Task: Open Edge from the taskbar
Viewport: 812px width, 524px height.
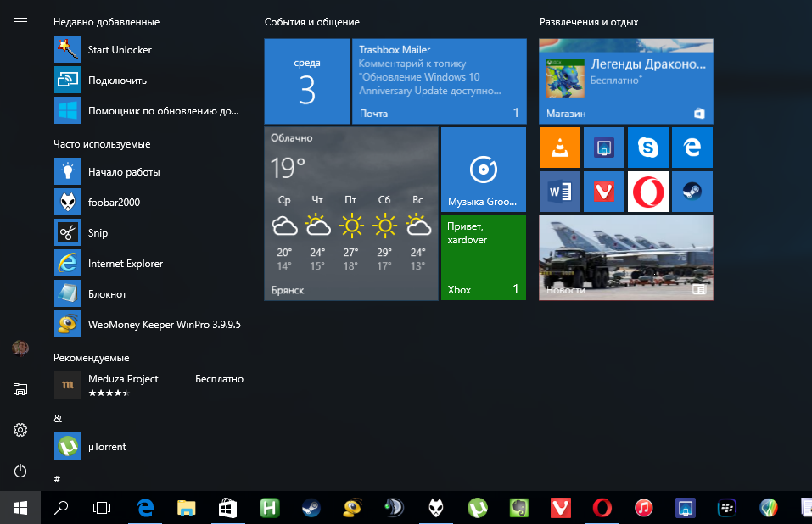Action: point(145,508)
